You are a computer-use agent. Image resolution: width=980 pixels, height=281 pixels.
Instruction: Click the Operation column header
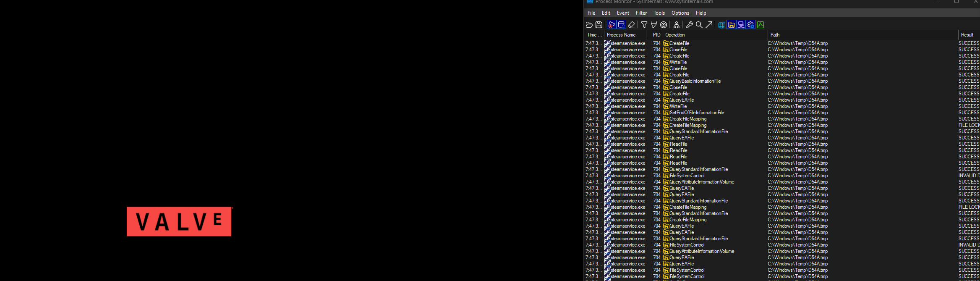click(715, 35)
